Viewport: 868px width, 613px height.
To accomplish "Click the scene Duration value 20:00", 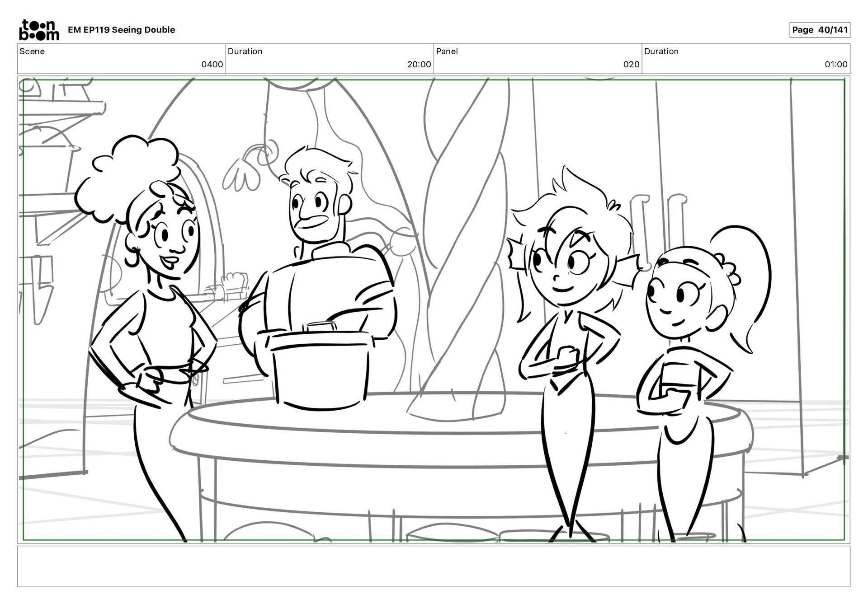I will pos(419,65).
